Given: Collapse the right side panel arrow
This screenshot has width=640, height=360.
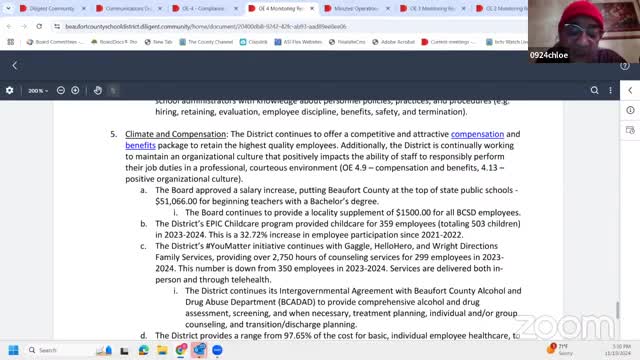Looking at the screenshot, I should [630, 90].
